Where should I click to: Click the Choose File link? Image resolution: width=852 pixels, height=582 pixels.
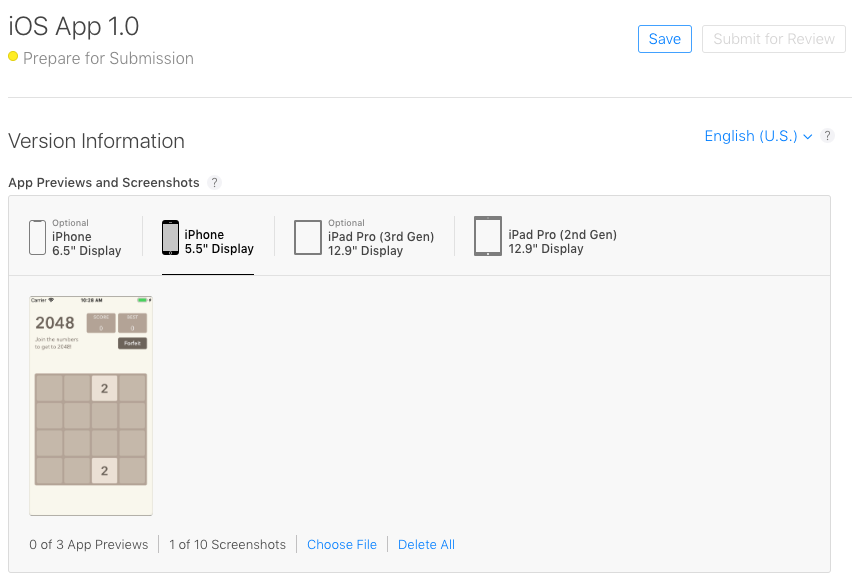pos(342,545)
